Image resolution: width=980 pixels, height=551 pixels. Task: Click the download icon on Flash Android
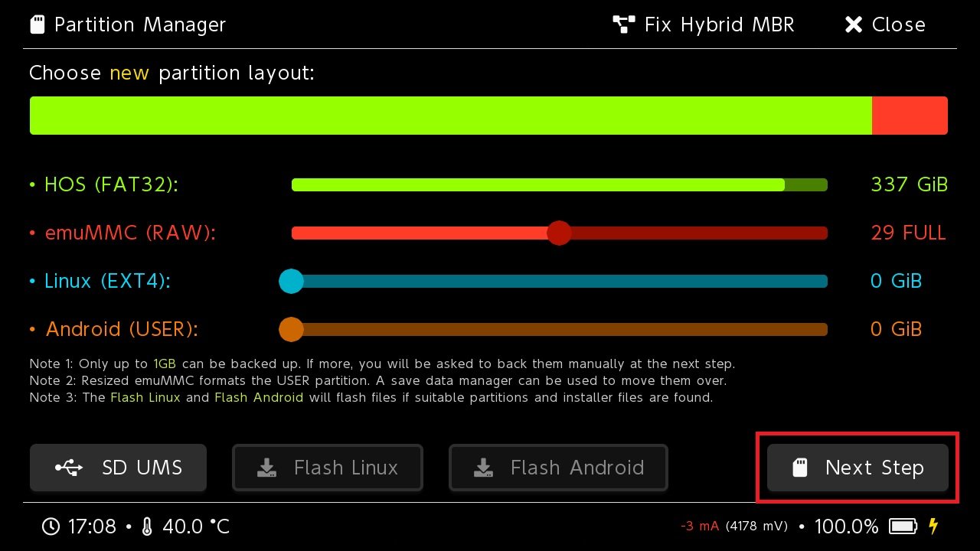[x=482, y=468]
